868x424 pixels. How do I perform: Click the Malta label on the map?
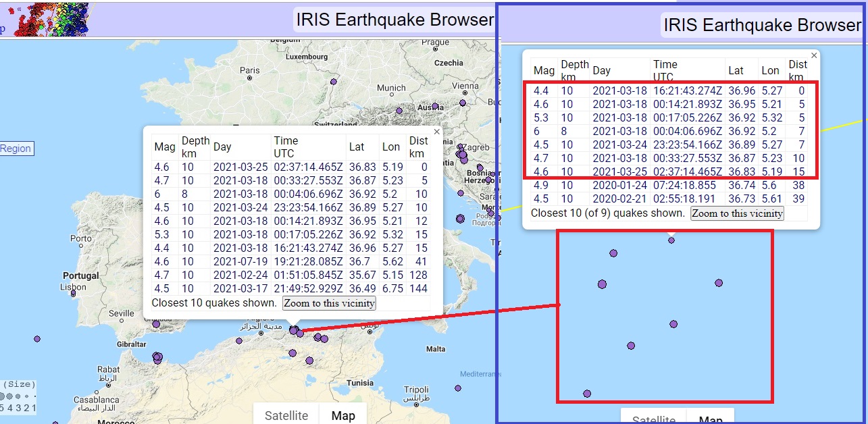(x=436, y=349)
